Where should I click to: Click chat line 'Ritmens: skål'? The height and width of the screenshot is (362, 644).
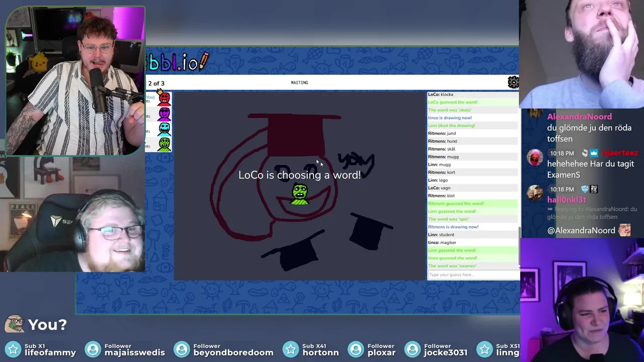(x=472, y=149)
